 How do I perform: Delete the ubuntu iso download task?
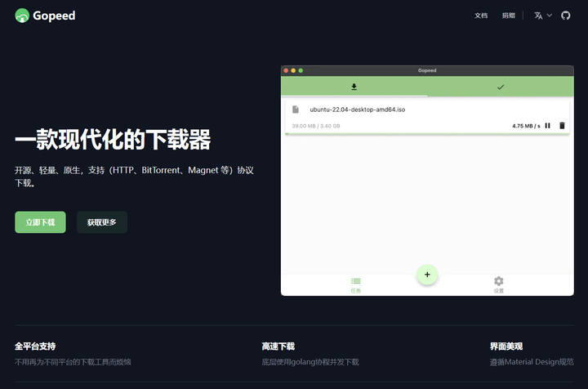562,126
